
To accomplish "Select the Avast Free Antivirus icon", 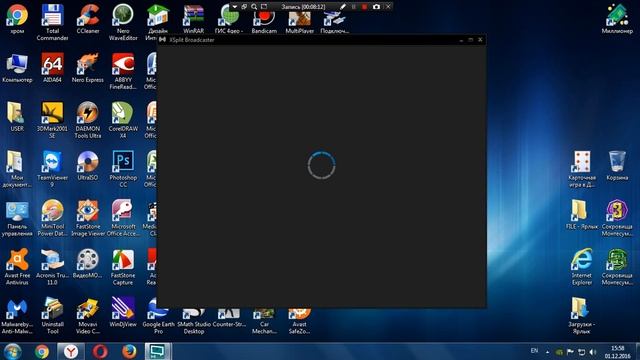I will tap(17, 267).
